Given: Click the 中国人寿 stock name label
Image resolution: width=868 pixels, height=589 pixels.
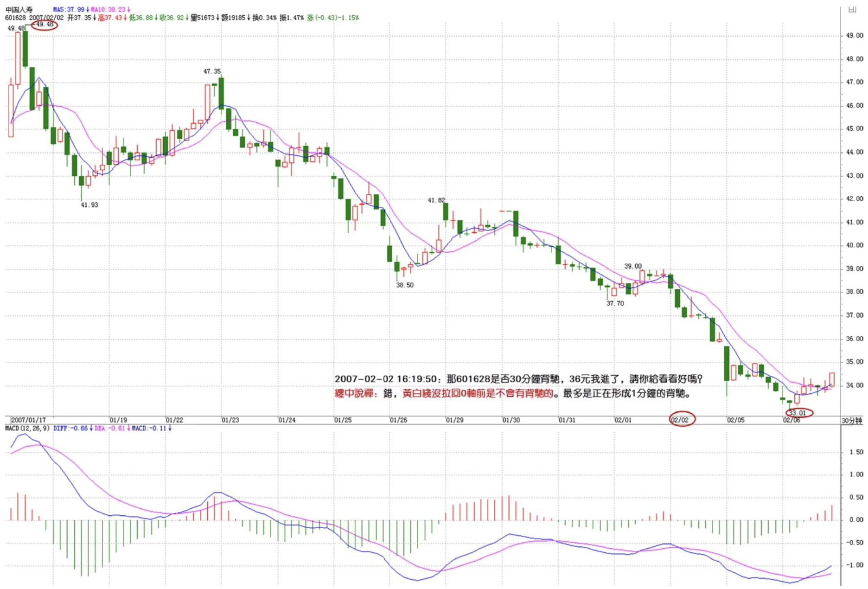Looking at the screenshot, I should (19, 10).
